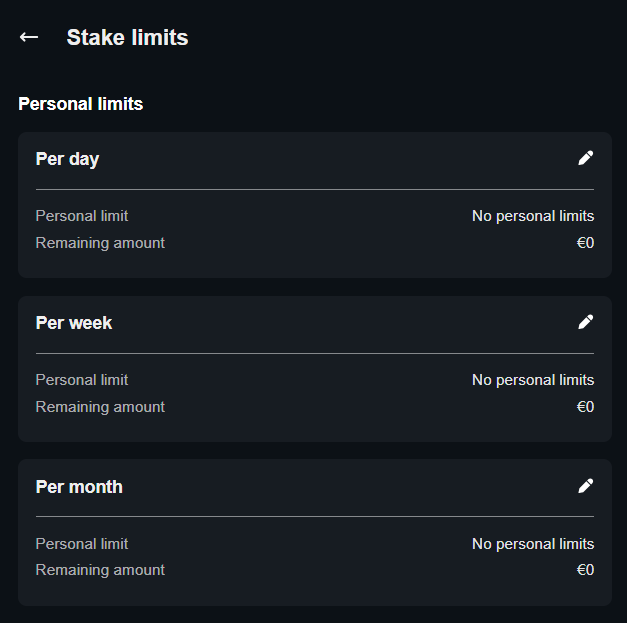Screen dimensions: 627x623
Task: Click "Personal limit" label in Per week card
Action: pyautogui.click(x=82, y=380)
